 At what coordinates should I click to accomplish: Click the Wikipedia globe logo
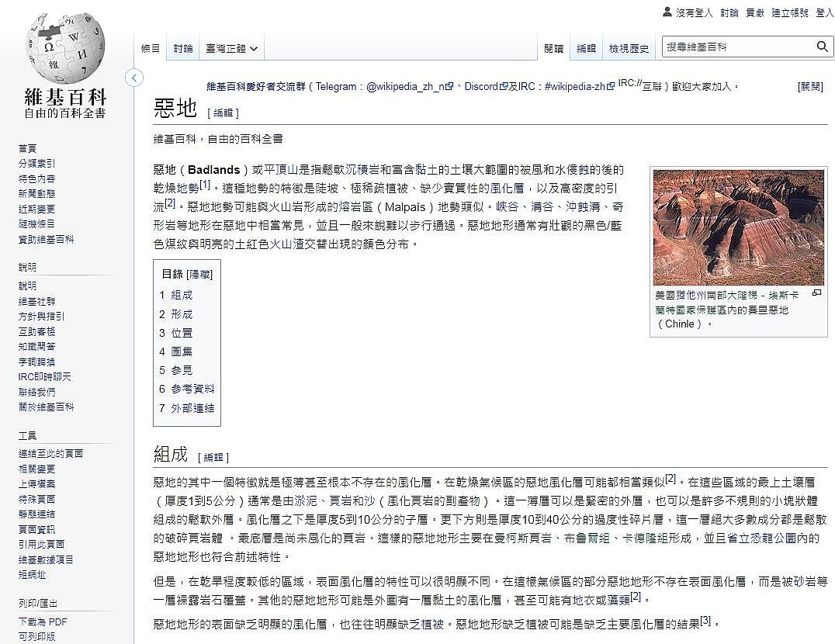point(65,48)
